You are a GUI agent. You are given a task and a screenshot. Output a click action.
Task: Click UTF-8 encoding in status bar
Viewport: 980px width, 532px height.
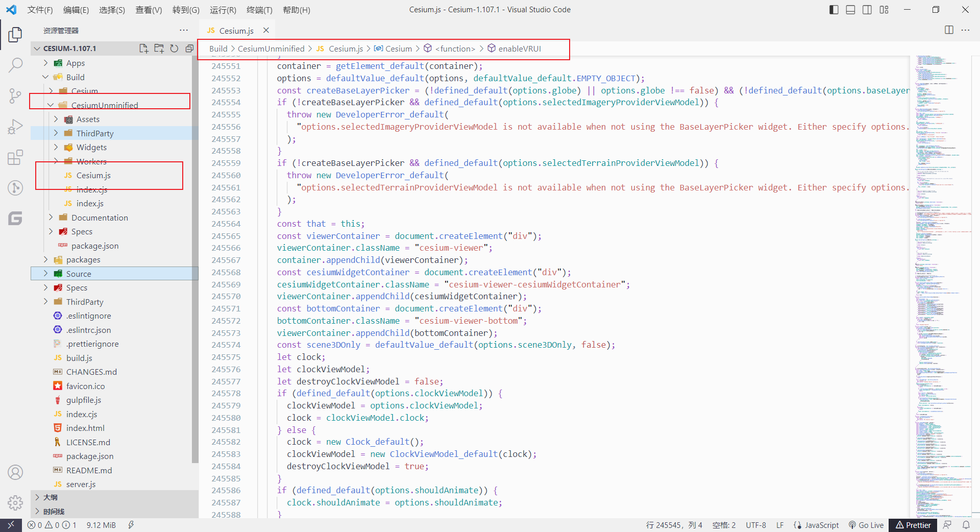[756, 525]
